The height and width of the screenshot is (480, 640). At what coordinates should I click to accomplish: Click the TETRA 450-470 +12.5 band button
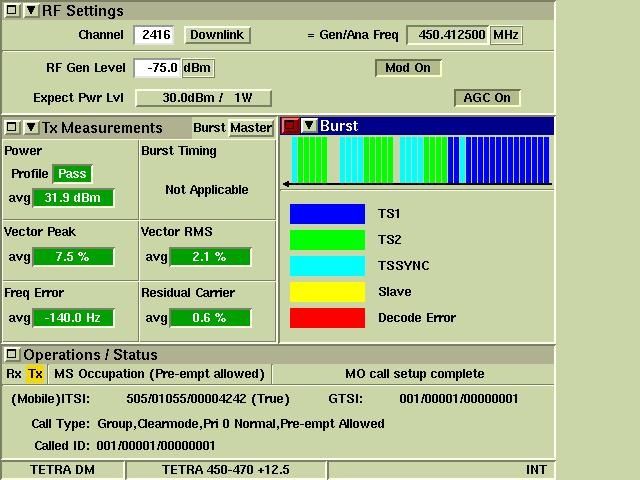click(225, 469)
